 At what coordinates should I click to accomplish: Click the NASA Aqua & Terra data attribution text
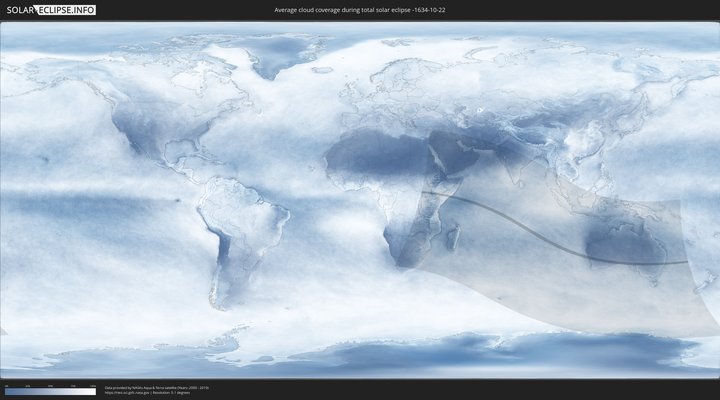pos(157,387)
